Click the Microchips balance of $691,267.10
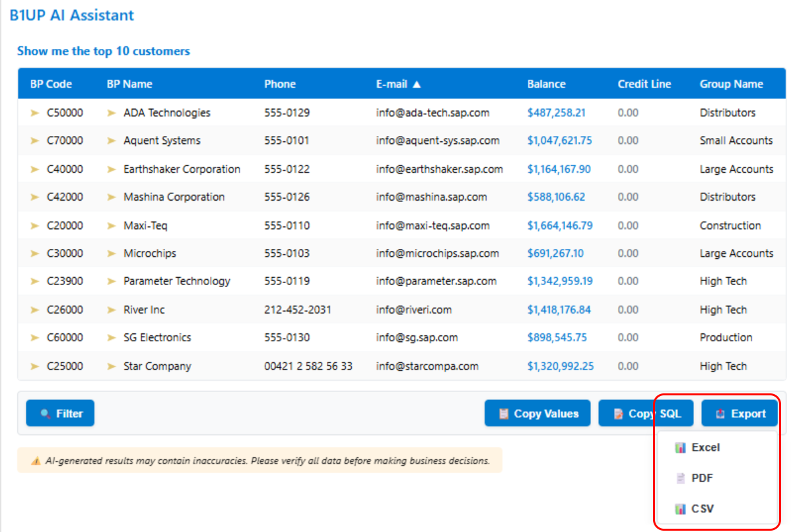The height and width of the screenshot is (532, 793). click(x=555, y=253)
